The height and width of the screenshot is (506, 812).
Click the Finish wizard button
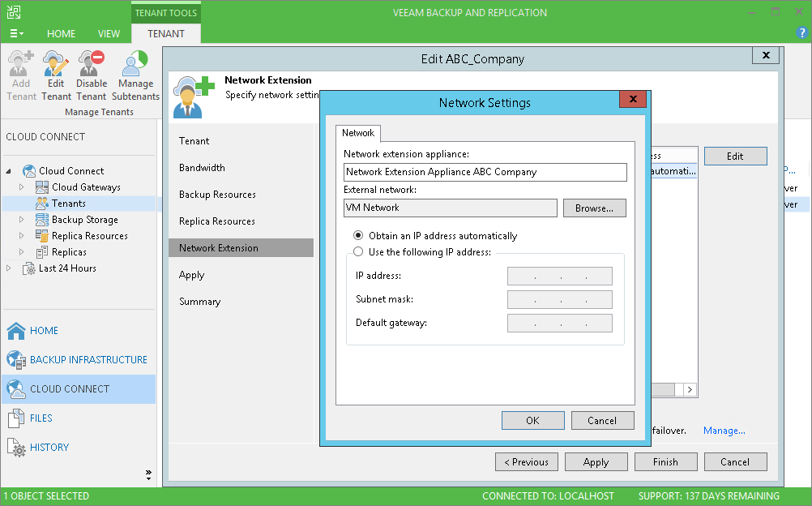tap(665, 462)
